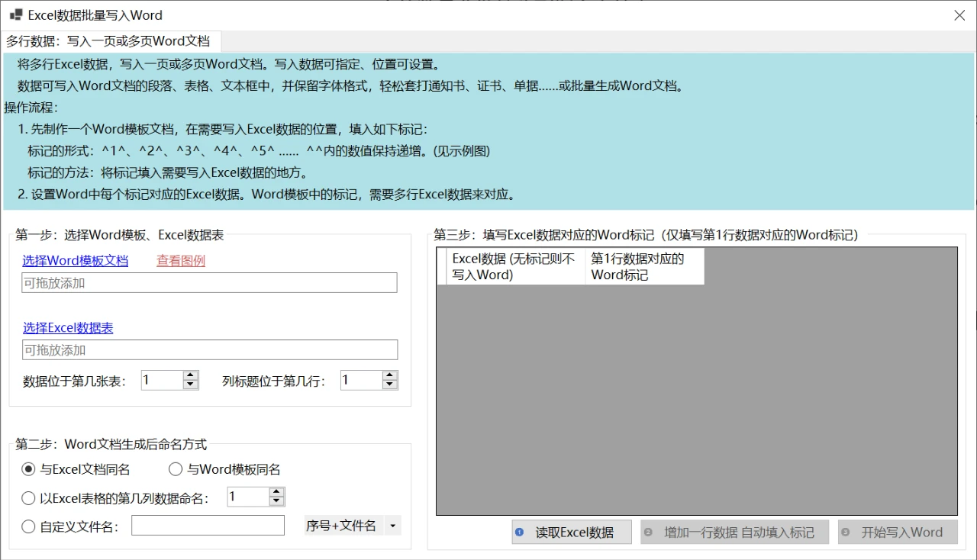The width and height of the screenshot is (977, 560).
Task: Close the Excel数据批量写入Word window
Action: 959,15
